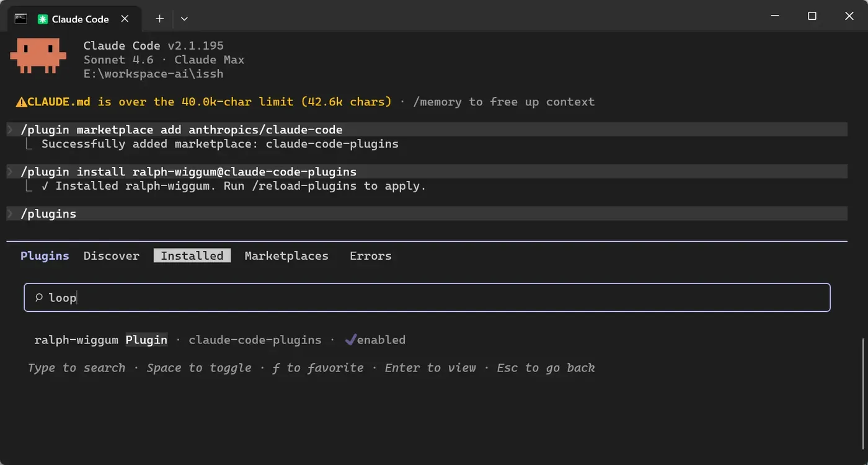Screen dimensions: 868x465
Task: Expand the new tab profile dropdown chevron
Action: click(184, 19)
